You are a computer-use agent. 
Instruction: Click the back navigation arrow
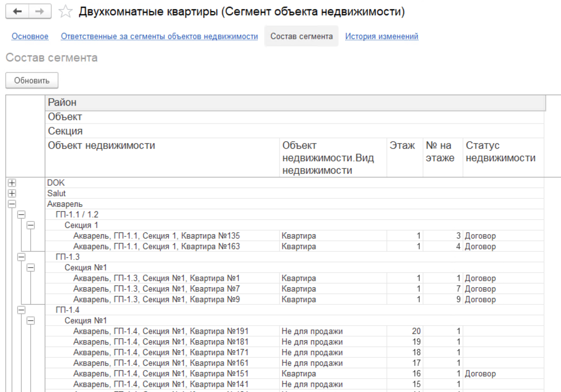pos(17,12)
